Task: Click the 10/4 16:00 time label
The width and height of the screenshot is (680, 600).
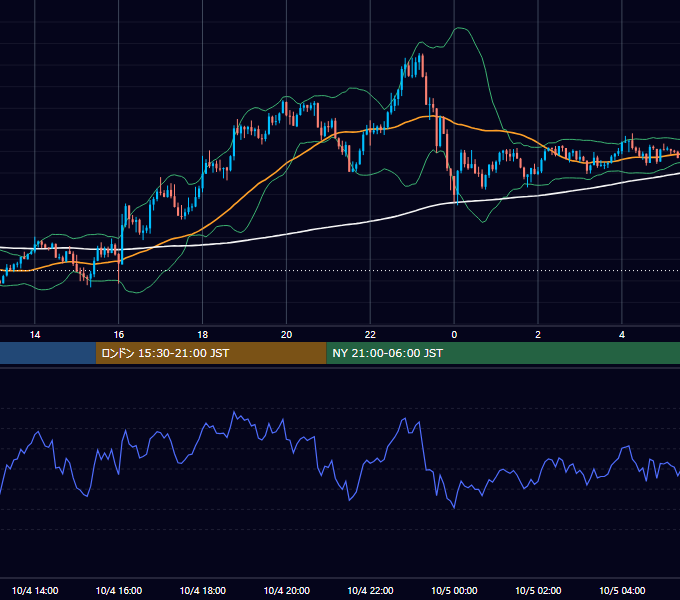Action: pyautogui.click(x=118, y=590)
